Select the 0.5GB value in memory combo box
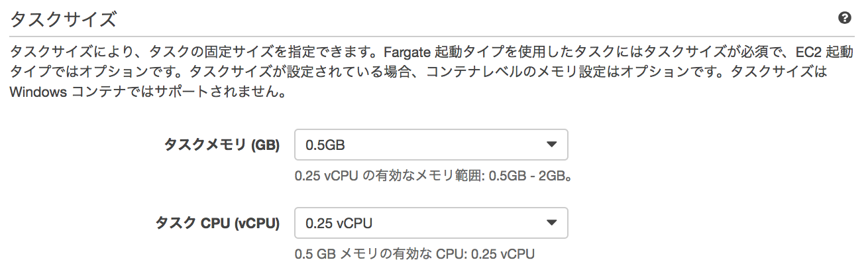This screenshot has width=868, height=268. coord(325,145)
